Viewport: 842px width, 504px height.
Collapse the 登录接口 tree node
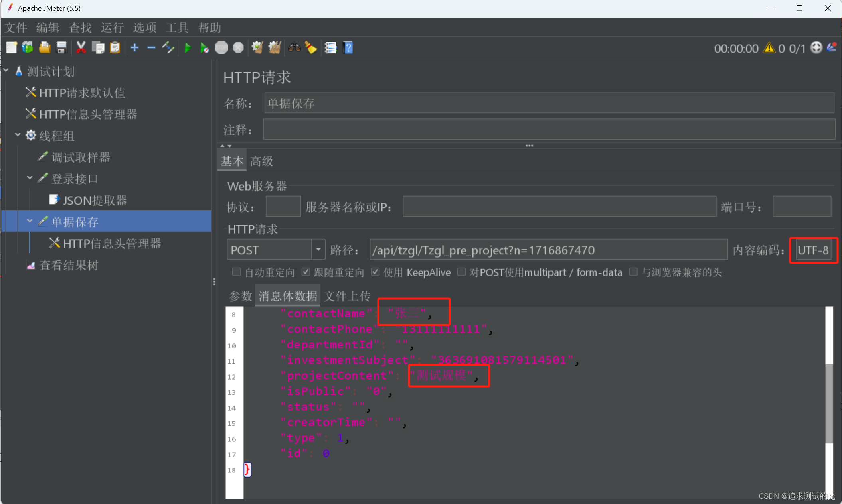[30, 178]
